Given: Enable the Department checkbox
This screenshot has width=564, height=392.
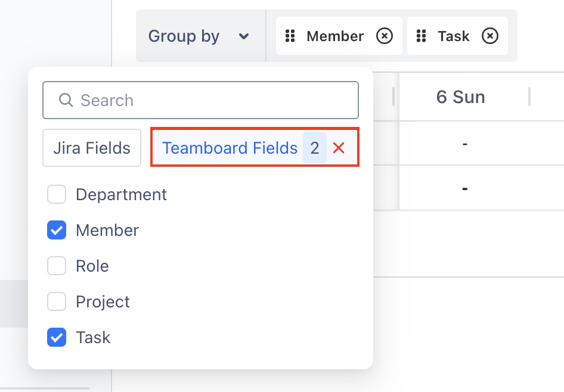Looking at the screenshot, I should (57, 195).
